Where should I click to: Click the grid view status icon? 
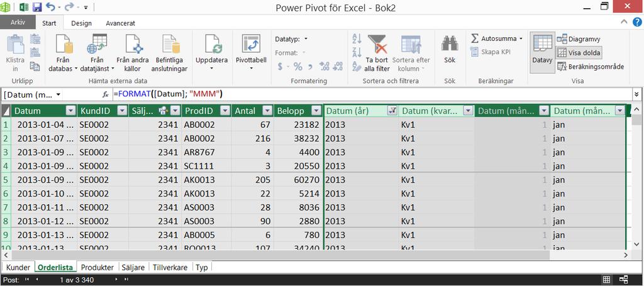(607, 280)
